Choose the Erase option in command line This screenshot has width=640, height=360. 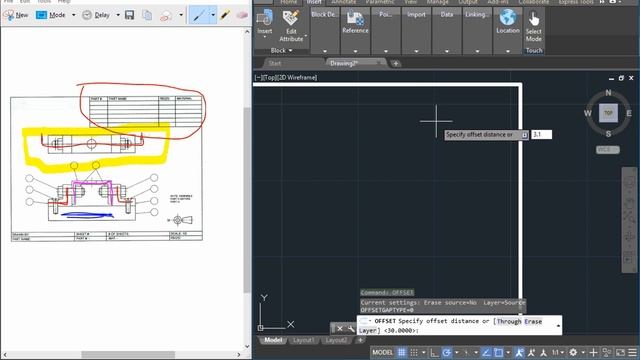(x=533, y=321)
